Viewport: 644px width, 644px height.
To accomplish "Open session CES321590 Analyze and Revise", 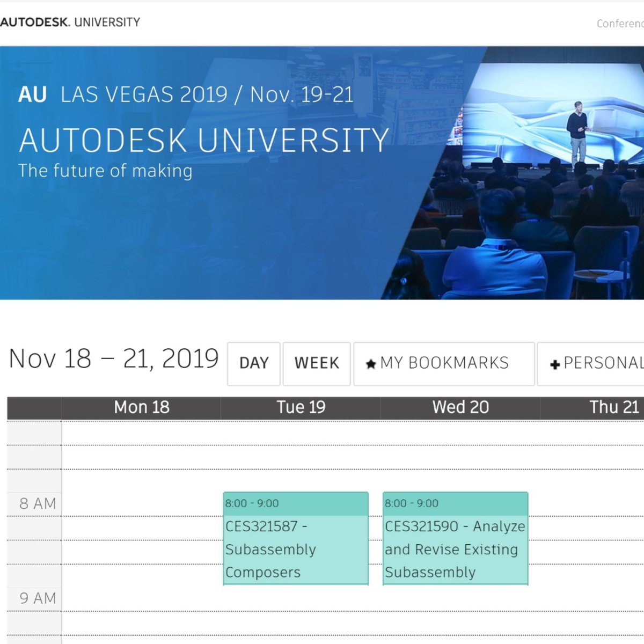I will click(455, 538).
